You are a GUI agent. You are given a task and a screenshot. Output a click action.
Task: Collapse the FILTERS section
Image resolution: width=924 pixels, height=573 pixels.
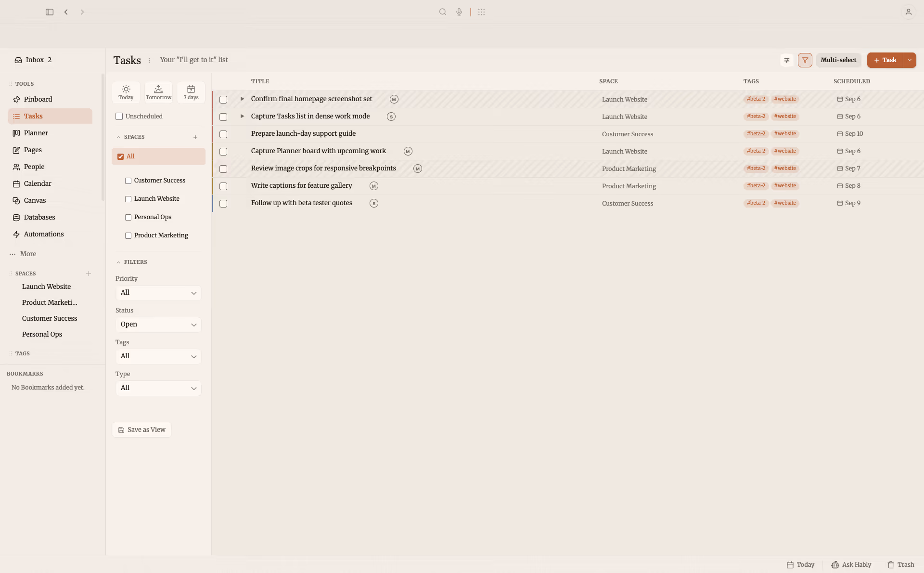[x=118, y=262]
